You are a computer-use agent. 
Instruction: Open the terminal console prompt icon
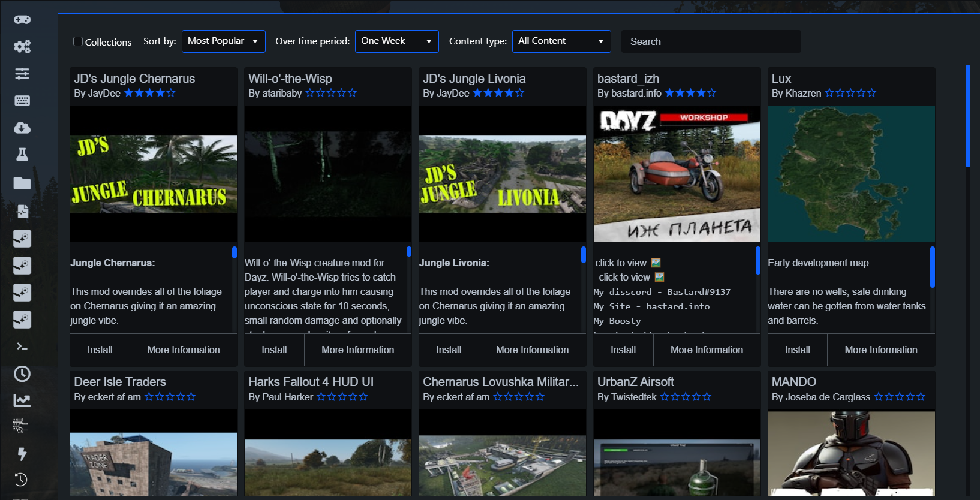coord(22,347)
